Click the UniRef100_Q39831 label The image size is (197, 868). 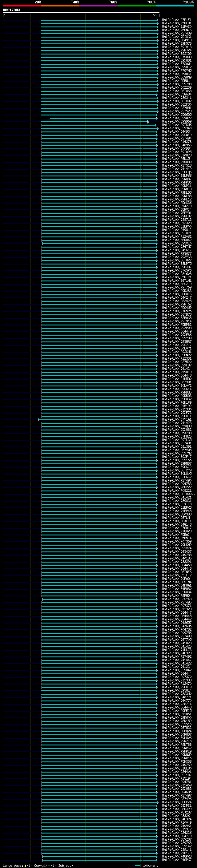click(x=176, y=501)
